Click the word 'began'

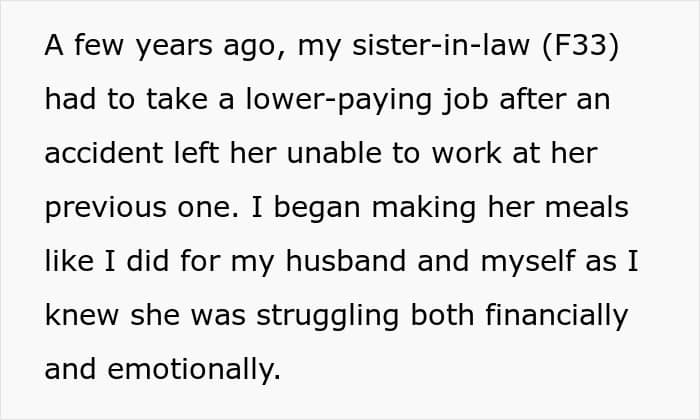click(x=317, y=208)
